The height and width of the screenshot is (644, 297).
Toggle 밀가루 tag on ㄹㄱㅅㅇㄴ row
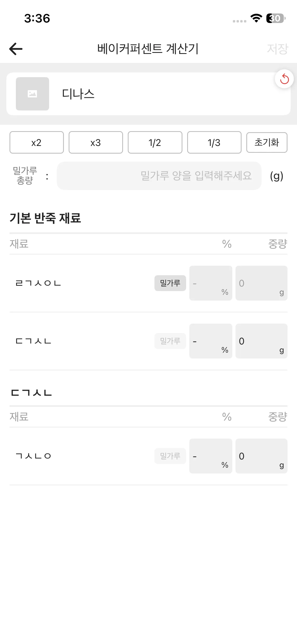[170, 283]
